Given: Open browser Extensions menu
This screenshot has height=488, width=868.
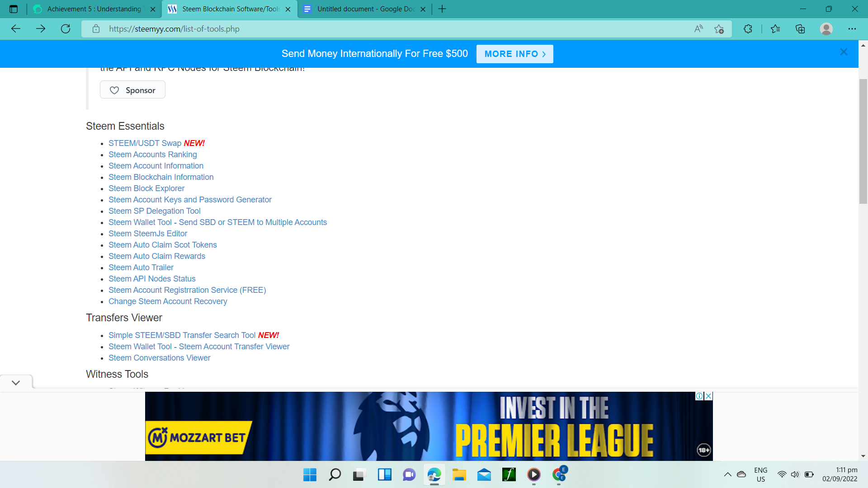Looking at the screenshot, I should tap(748, 29).
